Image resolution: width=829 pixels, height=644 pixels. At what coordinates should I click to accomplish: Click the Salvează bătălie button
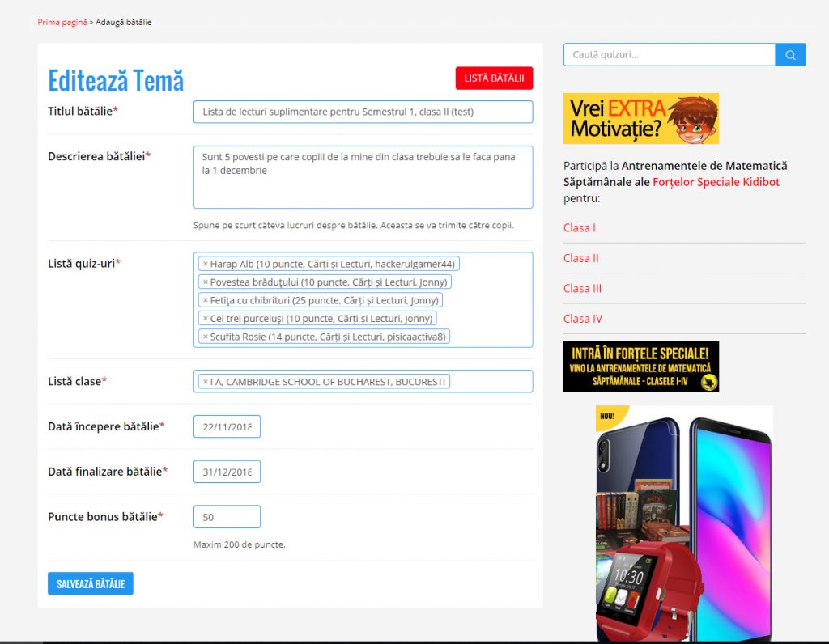point(91,583)
